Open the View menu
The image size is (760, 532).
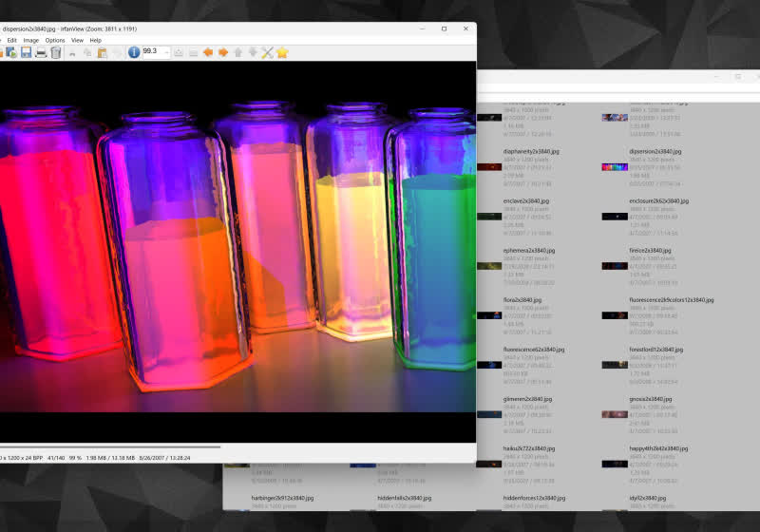(x=78, y=40)
